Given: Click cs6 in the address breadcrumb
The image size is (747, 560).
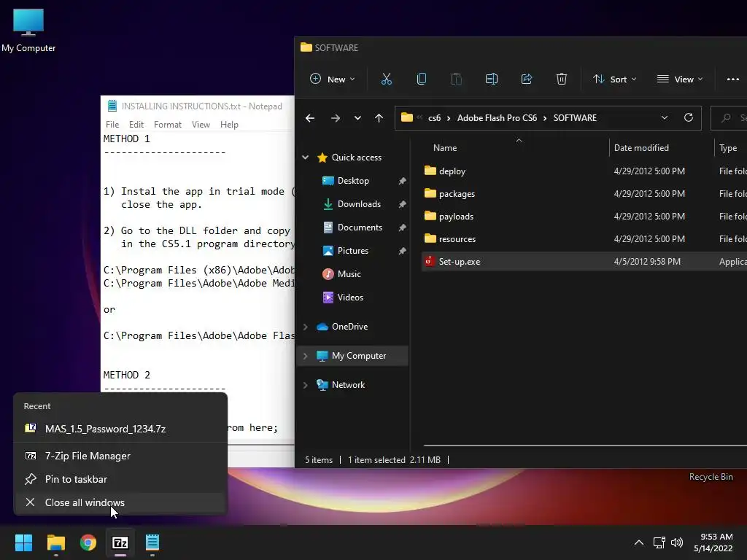Looking at the screenshot, I should point(434,118).
